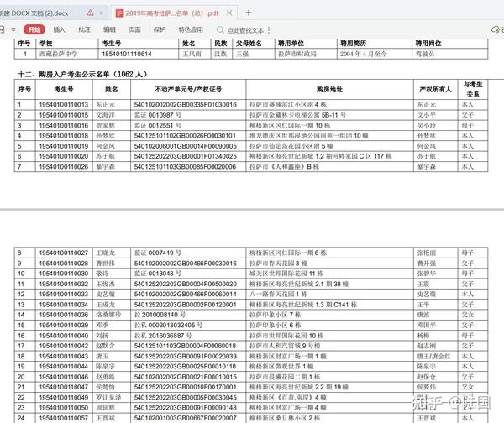The image size is (504, 423).
Task: Select the 开始 ribbon tab
Action: point(34,29)
